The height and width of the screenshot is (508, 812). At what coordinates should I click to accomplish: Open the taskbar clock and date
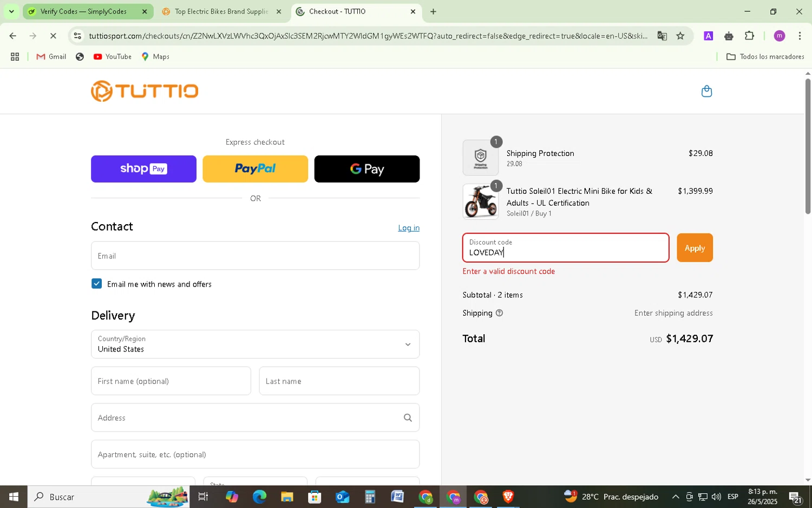tap(762, 497)
